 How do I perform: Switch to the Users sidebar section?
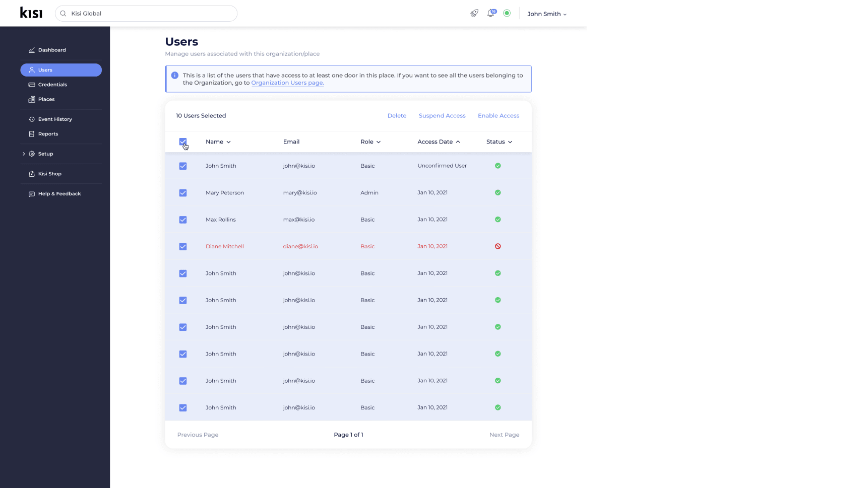tap(45, 70)
